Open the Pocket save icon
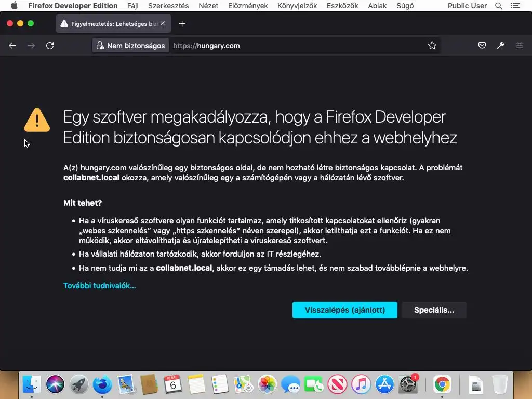 482,45
